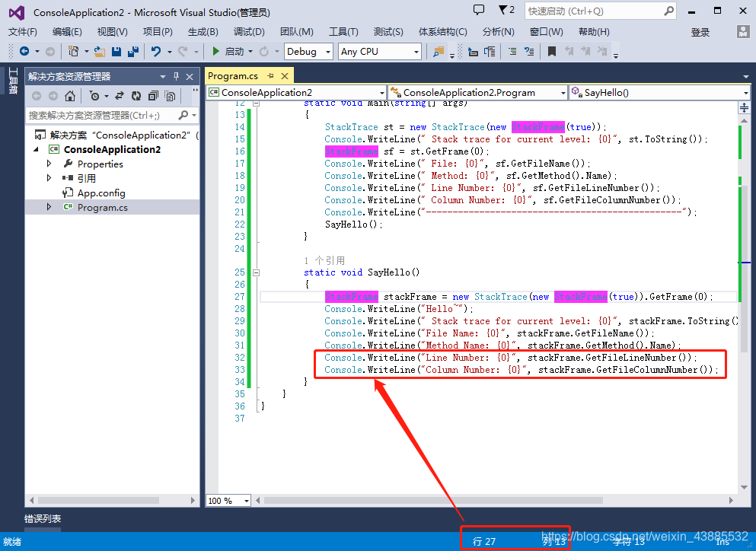Open the ConsoleApplication2 project scope dropdown

tap(382, 93)
